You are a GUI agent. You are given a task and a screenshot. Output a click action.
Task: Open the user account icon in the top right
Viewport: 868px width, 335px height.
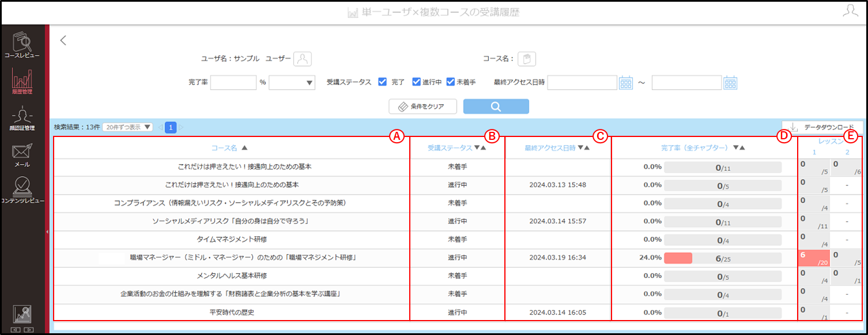850,11
